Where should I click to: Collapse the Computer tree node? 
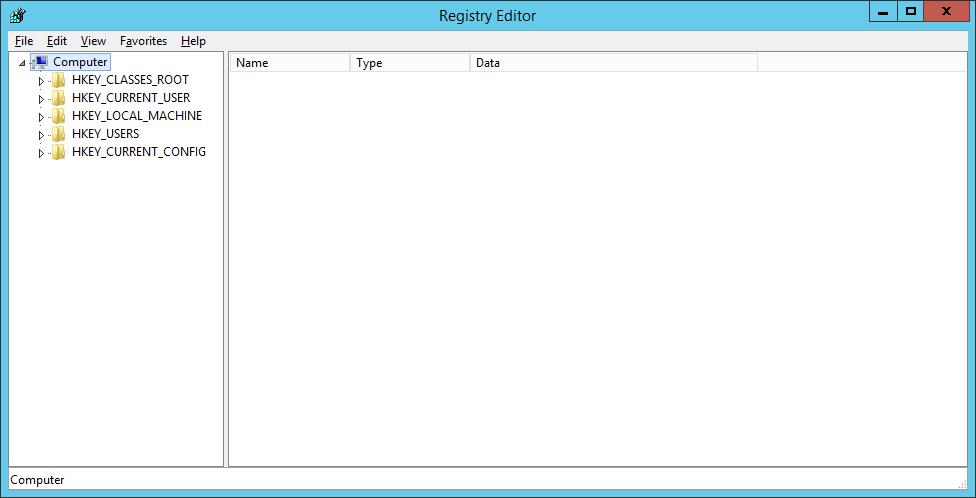(22, 63)
